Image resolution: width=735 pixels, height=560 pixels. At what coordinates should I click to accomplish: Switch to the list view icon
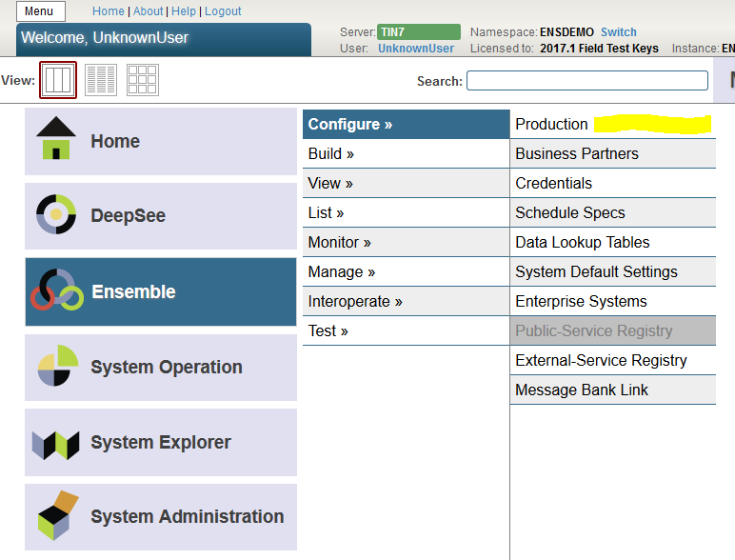click(101, 80)
